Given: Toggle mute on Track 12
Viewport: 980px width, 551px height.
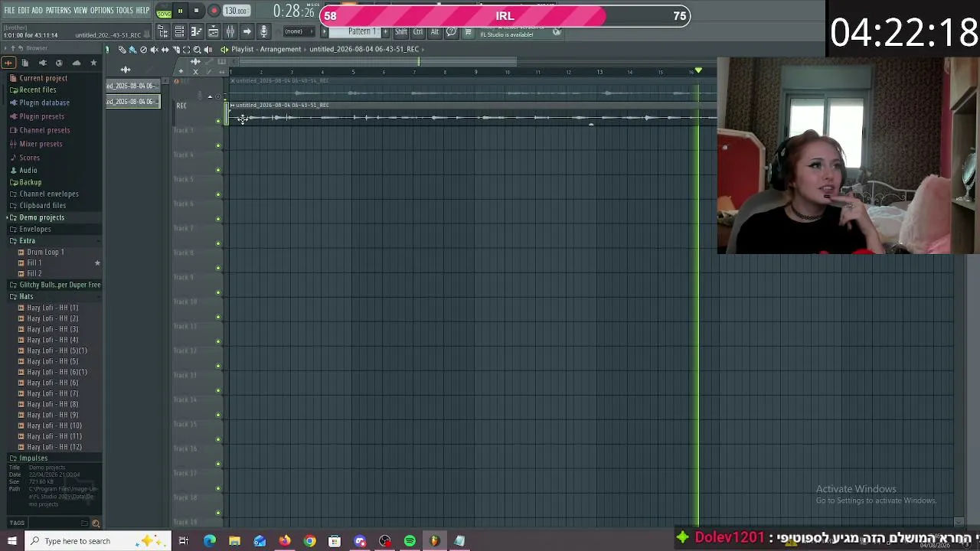Looking at the screenshot, I should (x=218, y=366).
